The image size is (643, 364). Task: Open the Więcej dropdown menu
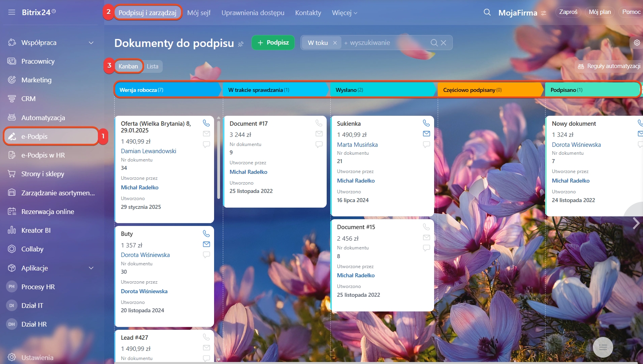click(x=344, y=13)
